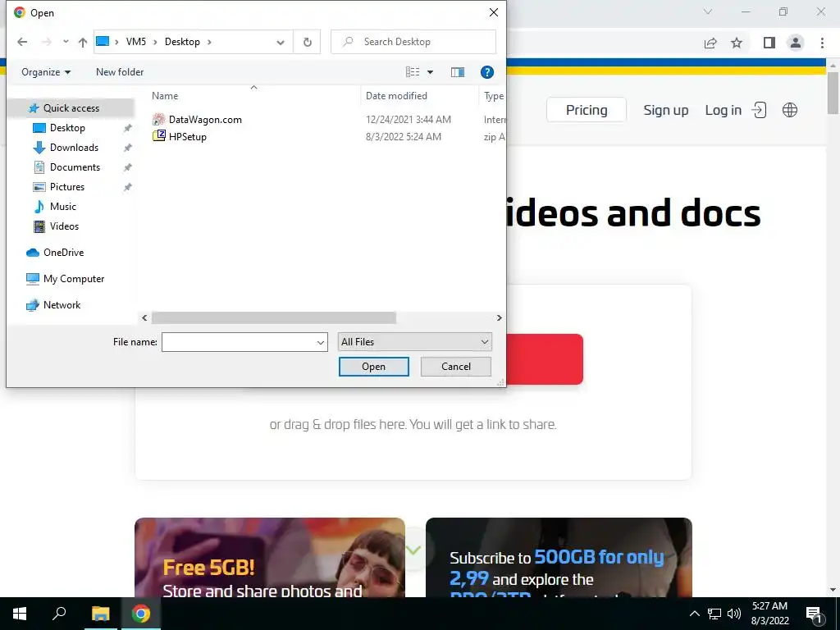Screen dimensions: 840x630
Task: Click VM5 in the address breadcrumb
Action: [136, 42]
